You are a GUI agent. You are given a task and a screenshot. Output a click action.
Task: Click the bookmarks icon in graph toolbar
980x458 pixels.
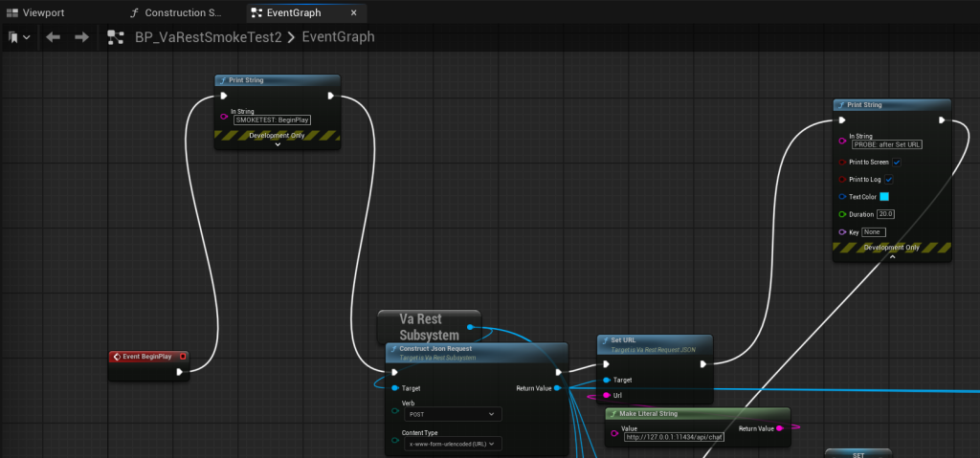pos(14,37)
